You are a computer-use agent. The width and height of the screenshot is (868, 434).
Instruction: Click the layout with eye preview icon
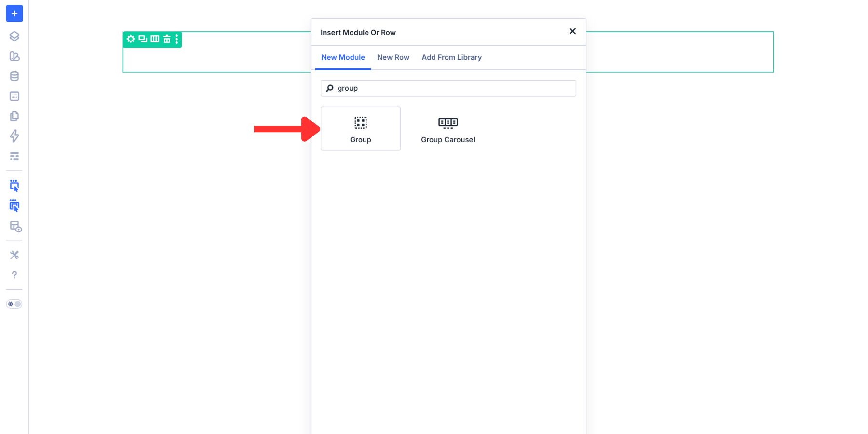(x=15, y=226)
